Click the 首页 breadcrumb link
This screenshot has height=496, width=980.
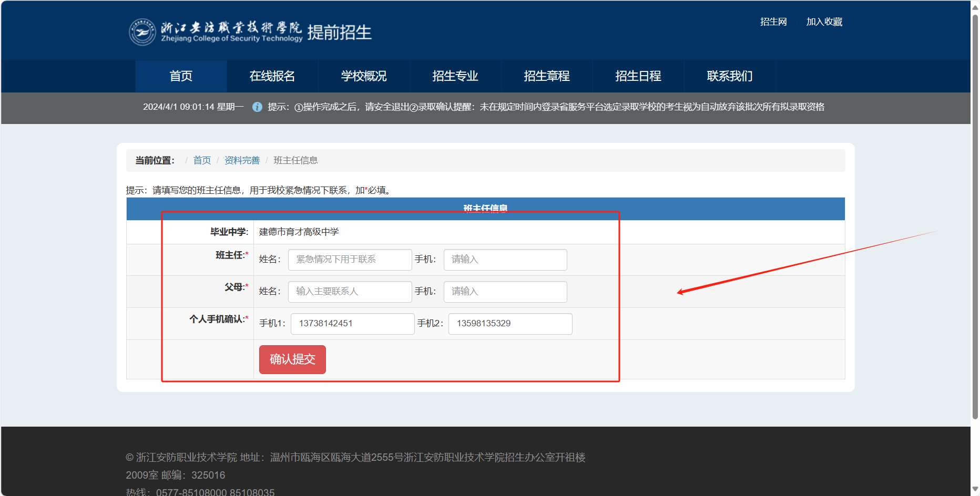[x=202, y=160]
